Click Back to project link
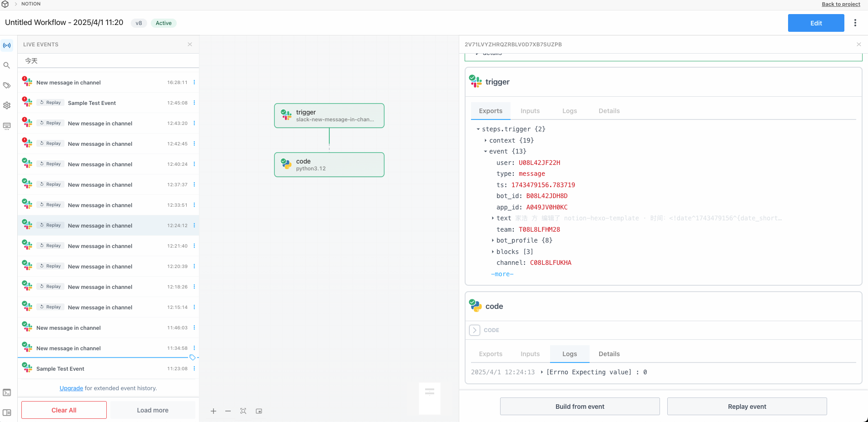This screenshot has height=422, width=868. tap(841, 4)
